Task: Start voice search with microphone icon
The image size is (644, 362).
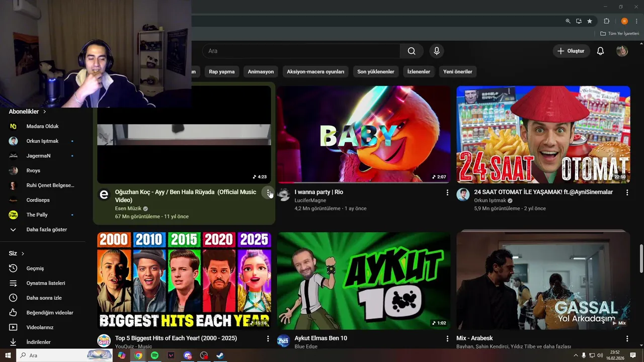Action: [437, 51]
